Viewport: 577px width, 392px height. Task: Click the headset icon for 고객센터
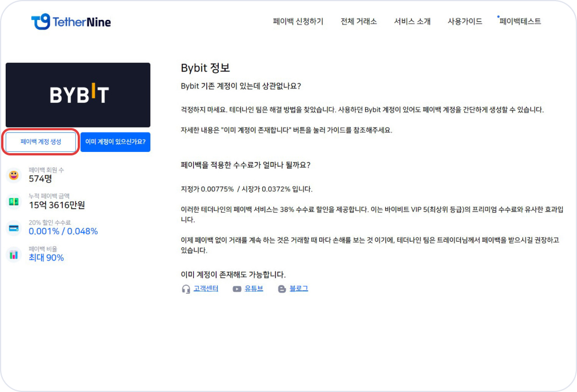[x=186, y=289]
